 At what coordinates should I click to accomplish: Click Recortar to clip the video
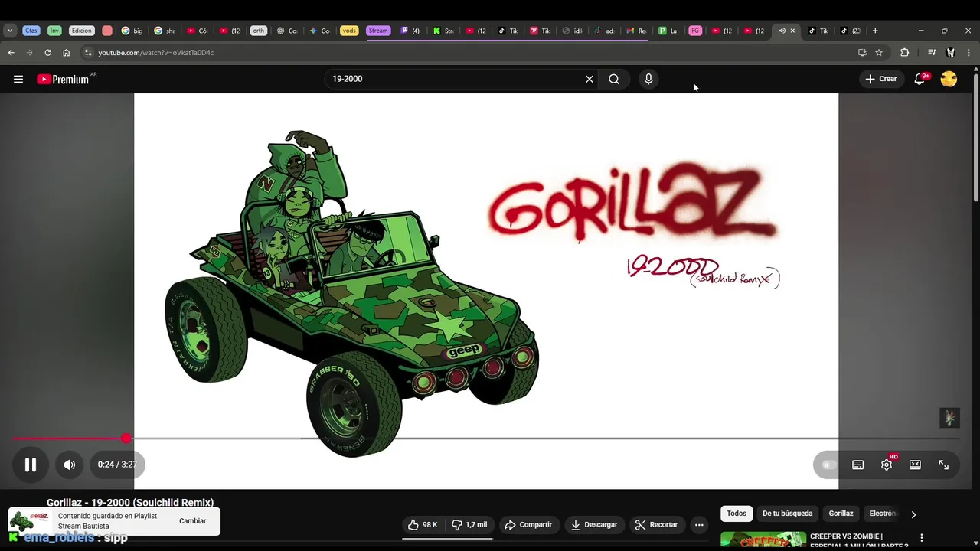point(656,524)
